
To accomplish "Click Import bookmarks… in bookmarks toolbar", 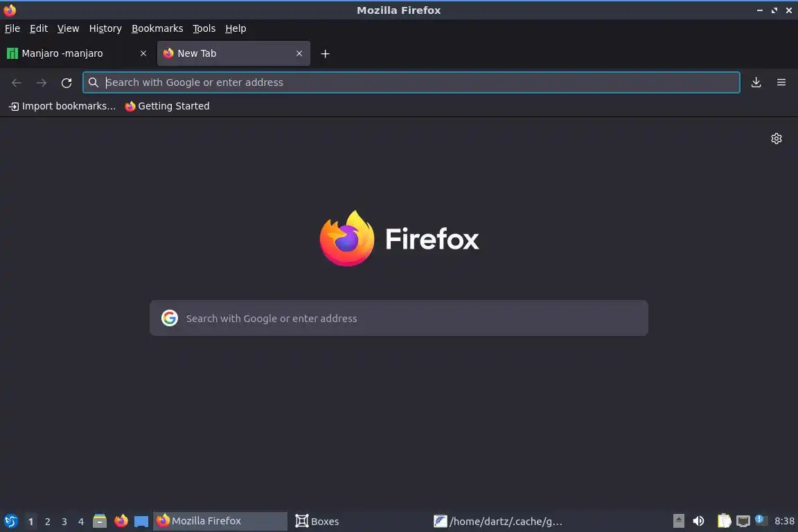I will (62, 106).
